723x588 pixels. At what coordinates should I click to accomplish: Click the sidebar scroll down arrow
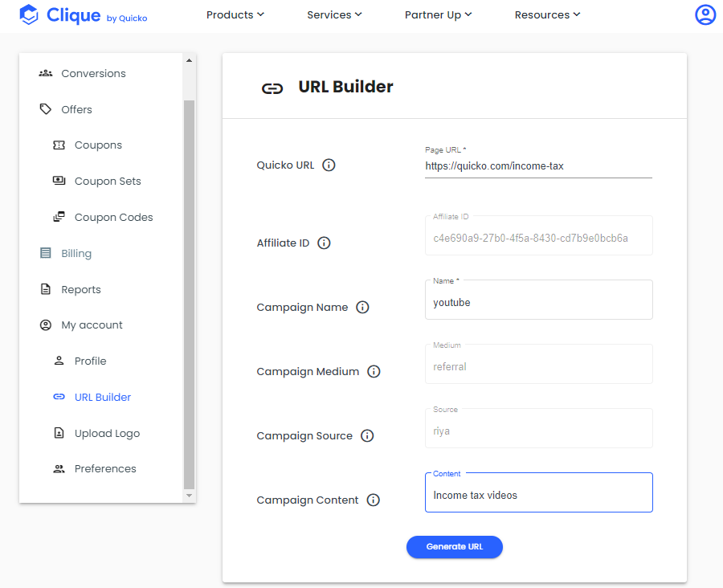[x=189, y=496]
